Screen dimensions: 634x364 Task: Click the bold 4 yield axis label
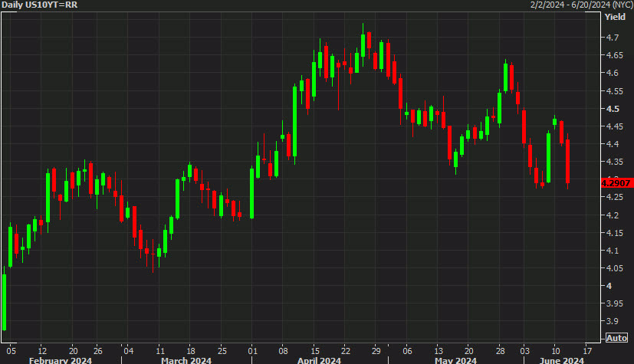[609, 286]
